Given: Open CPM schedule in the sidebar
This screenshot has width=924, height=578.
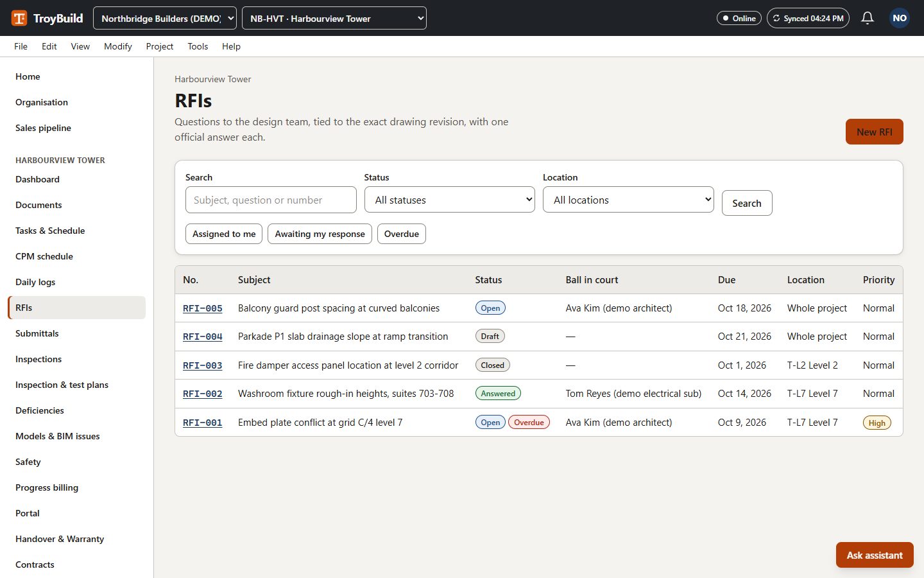Looking at the screenshot, I should point(77,256).
